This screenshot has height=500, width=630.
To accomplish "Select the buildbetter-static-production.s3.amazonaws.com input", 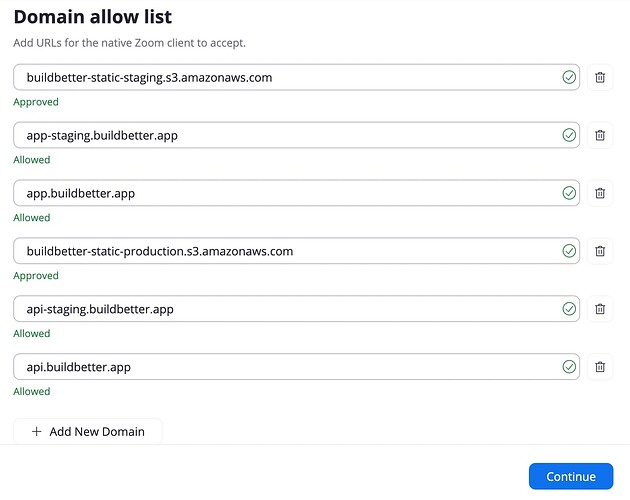I will (x=280, y=251).
